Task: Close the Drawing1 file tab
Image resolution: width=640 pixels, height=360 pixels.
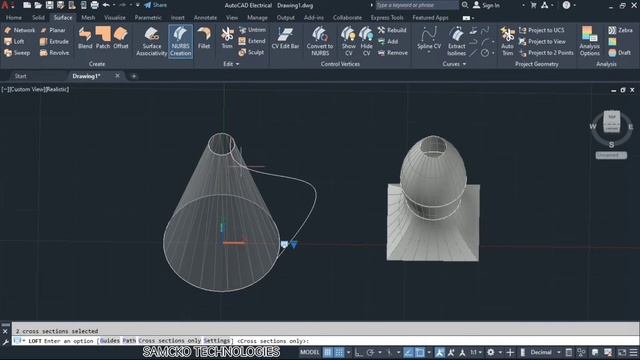Action: (x=118, y=76)
